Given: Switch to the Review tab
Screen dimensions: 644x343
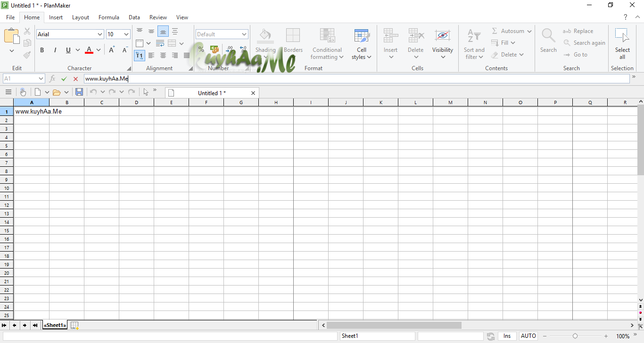Looking at the screenshot, I should coord(158,17).
